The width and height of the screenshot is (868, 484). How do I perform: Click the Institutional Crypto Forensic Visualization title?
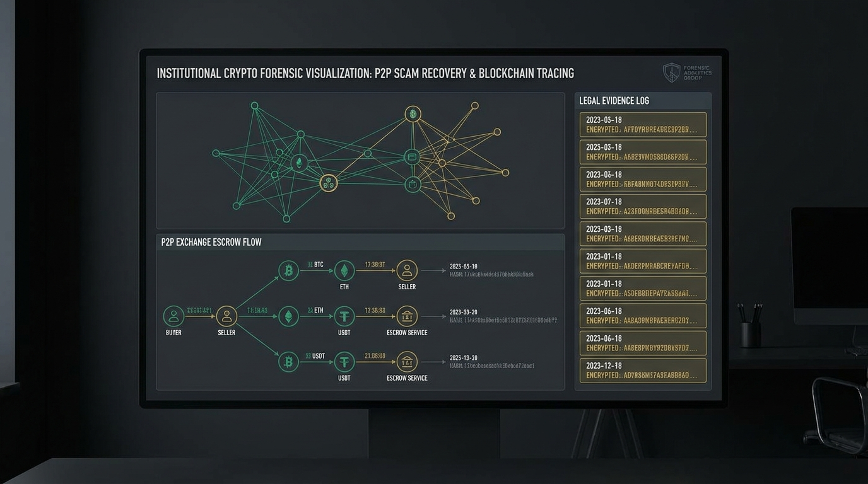(365, 73)
